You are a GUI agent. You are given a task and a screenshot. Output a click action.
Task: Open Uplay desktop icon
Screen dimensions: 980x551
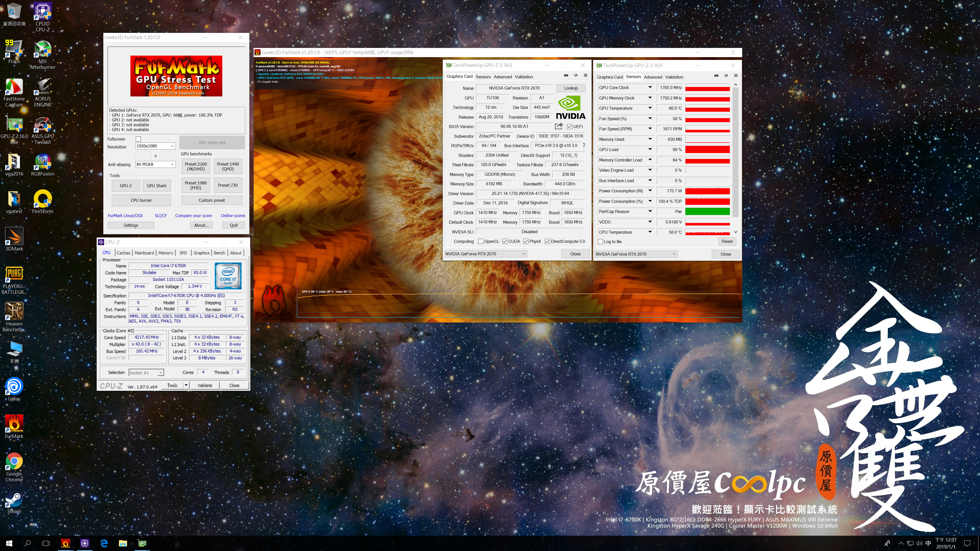click(14, 389)
